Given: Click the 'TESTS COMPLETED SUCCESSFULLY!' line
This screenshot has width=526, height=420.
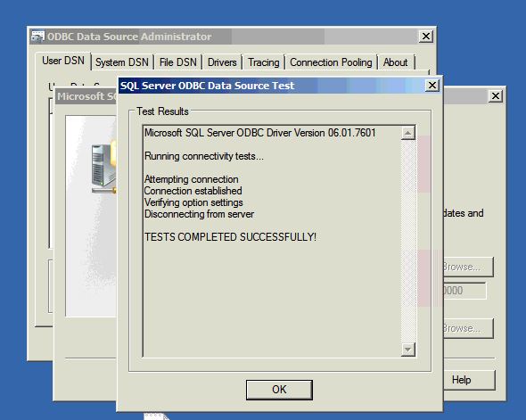Looking at the screenshot, I should click(230, 237).
